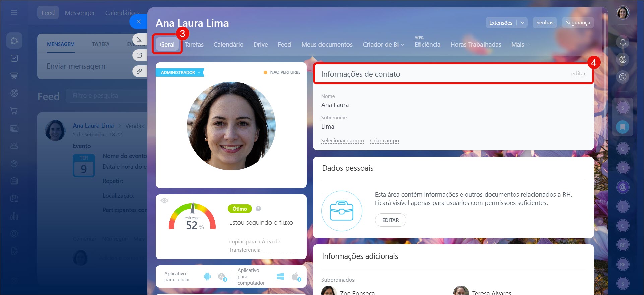The width and height of the screenshot is (644, 295).
Task: Open the Meus documentos tab
Action: click(327, 45)
